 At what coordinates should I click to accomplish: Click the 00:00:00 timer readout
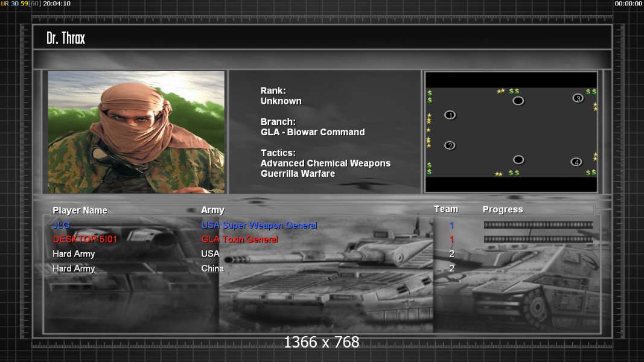coord(628,3)
